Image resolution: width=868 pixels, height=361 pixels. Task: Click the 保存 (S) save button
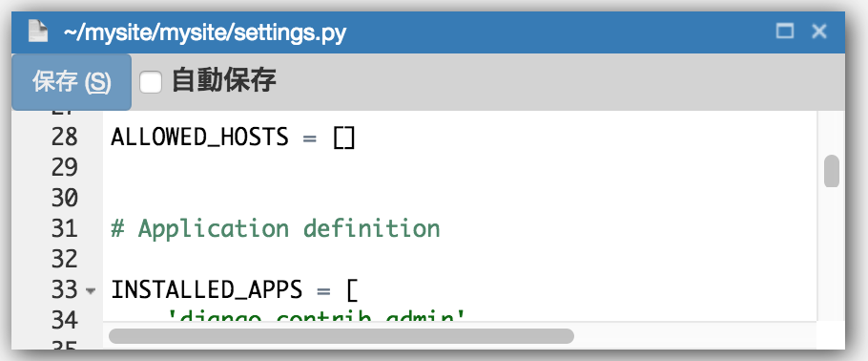click(72, 82)
